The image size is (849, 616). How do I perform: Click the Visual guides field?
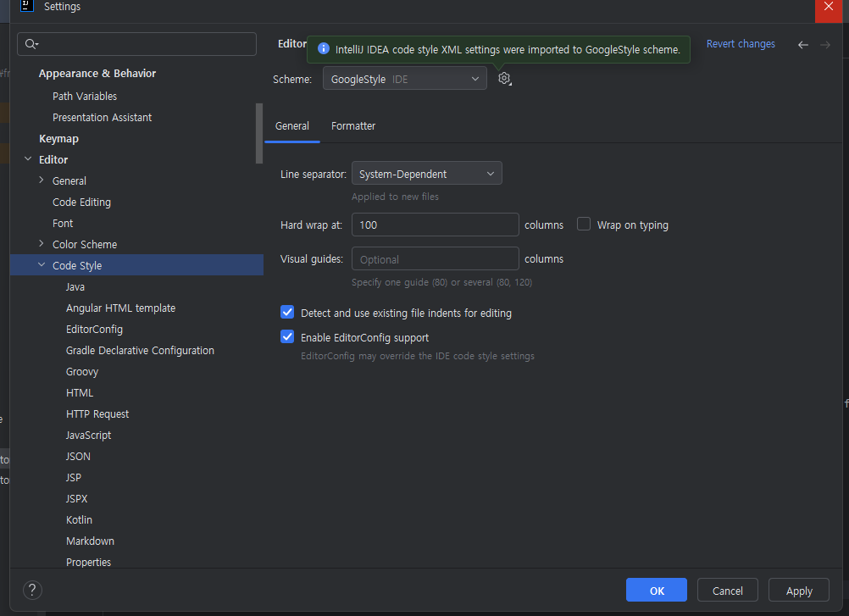(436, 258)
